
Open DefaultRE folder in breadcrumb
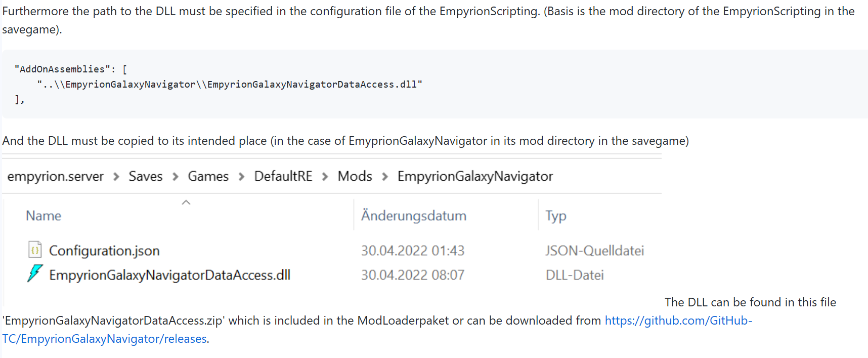click(x=283, y=176)
